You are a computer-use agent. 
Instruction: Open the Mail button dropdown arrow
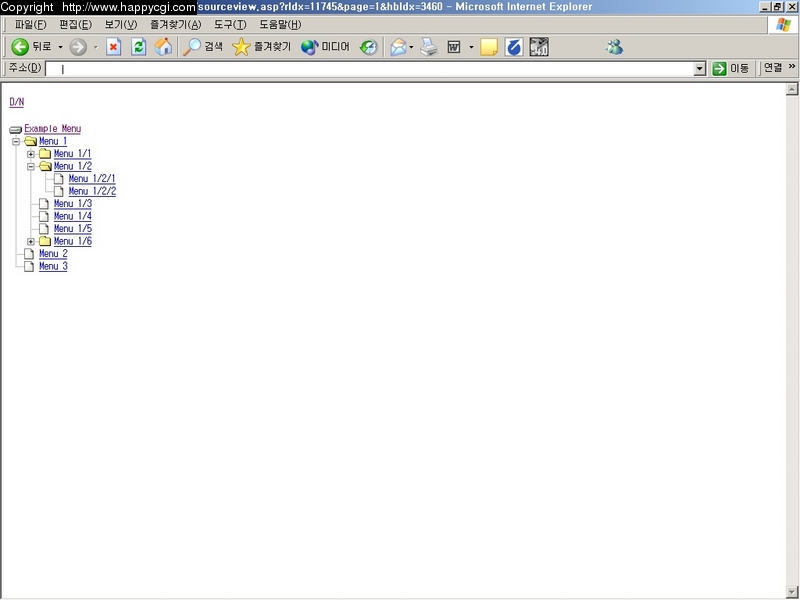[411, 47]
